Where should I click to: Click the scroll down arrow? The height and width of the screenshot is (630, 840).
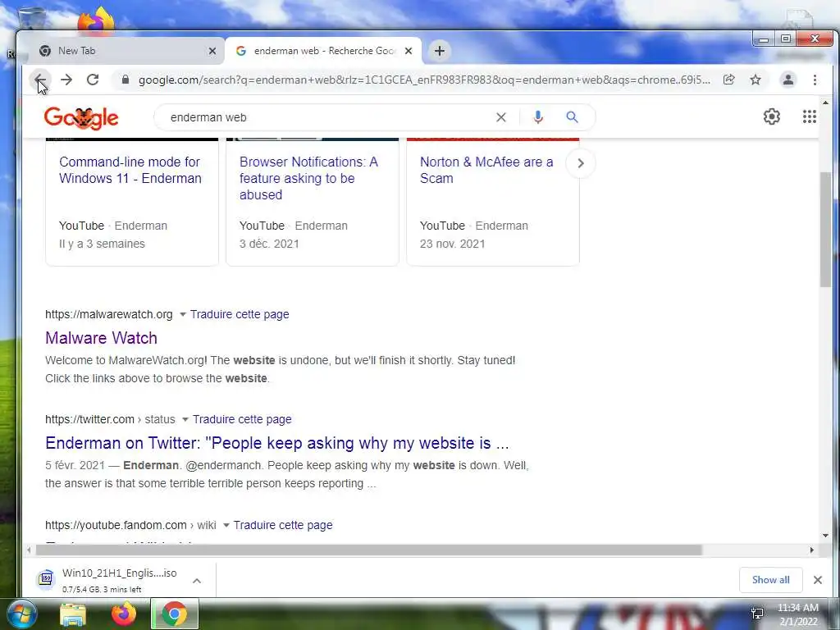tap(825, 535)
